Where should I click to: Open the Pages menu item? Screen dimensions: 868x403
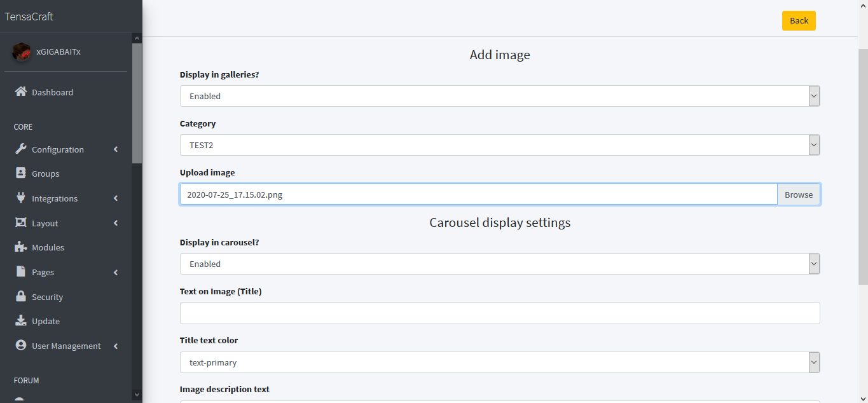pos(43,272)
